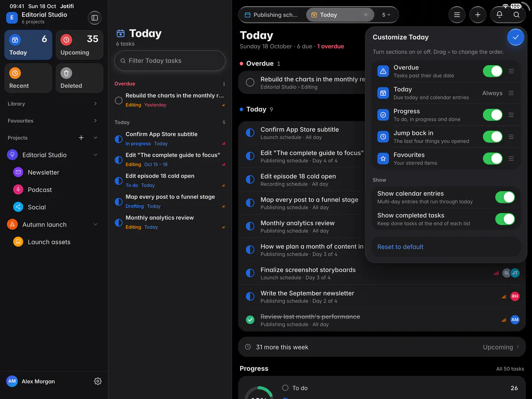Image resolution: width=532 pixels, height=399 pixels.
Task: Open All 50 tasks link
Action: (510, 369)
